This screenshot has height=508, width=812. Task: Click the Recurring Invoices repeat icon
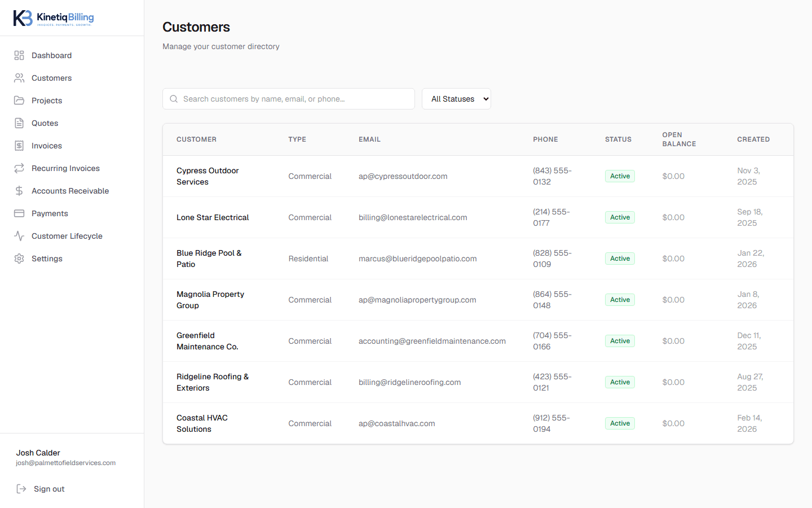[x=19, y=168]
